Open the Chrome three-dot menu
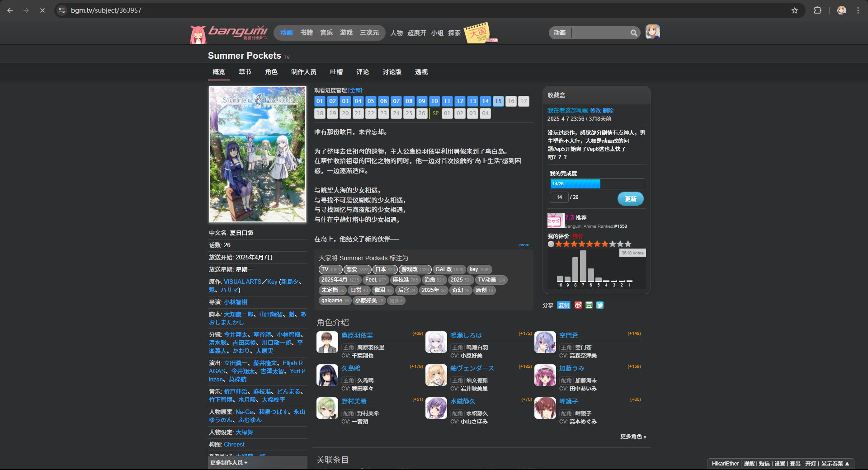The width and height of the screenshot is (868, 470). [858, 10]
